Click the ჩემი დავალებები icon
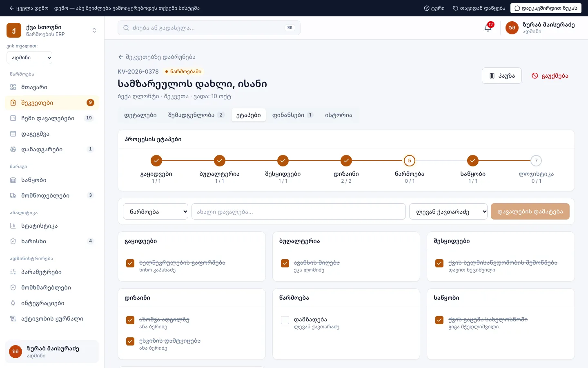Viewport: 588px width, 368px height. pos(13,118)
